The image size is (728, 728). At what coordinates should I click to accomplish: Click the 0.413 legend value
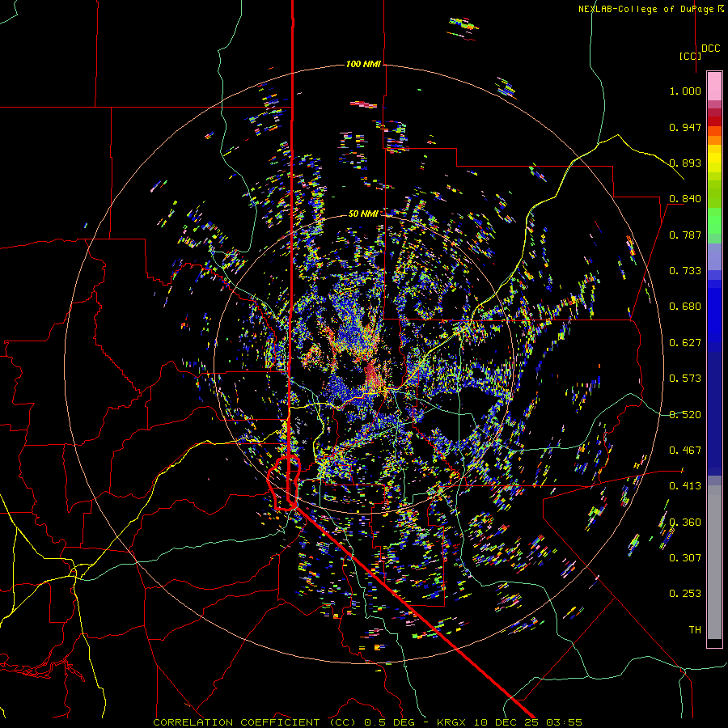pyautogui.click(x=685, y=486)
